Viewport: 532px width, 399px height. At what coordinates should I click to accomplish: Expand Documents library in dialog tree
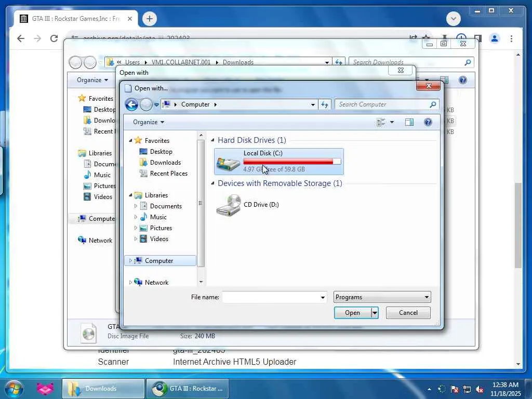[x=136, y=206]
